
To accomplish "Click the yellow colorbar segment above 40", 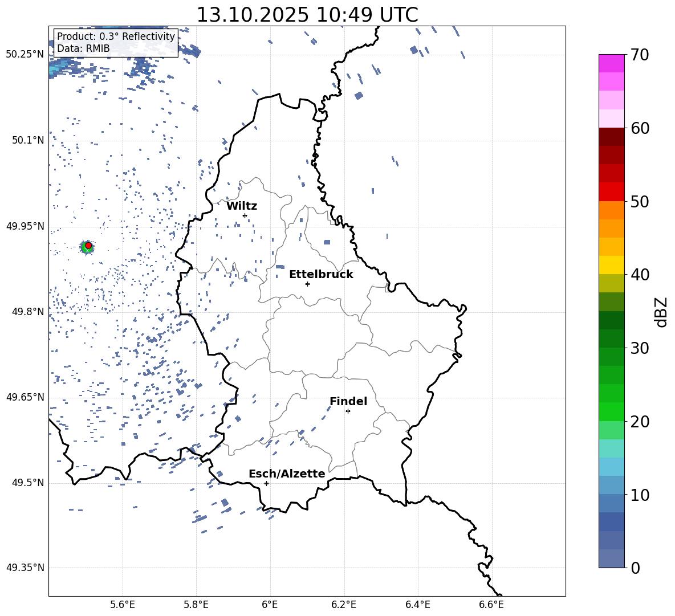I will click(x=612, y=265).
